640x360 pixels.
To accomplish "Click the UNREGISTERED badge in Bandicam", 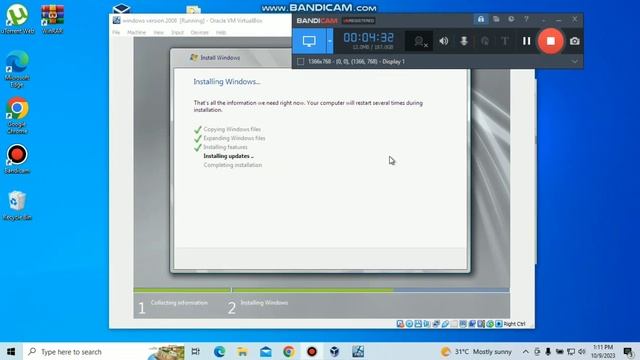I will pos(359,21).
